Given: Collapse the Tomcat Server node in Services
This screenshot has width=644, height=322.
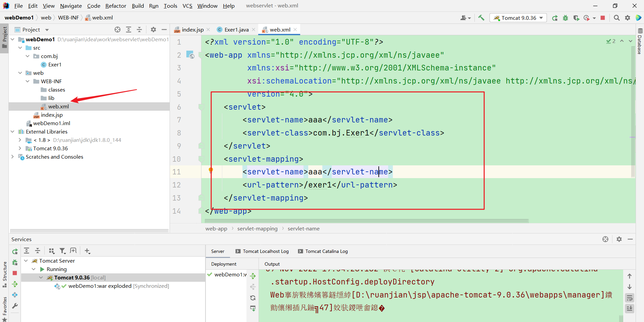Looking at the screenshot, I should click(x=26, y=261).
